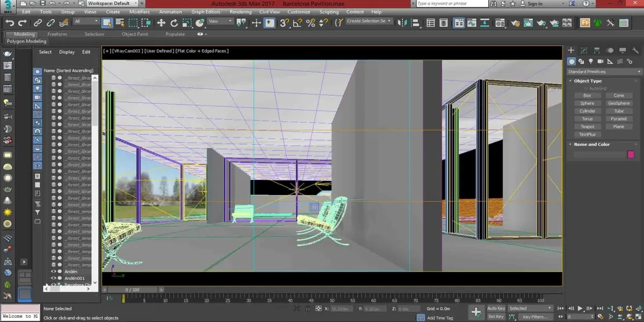Open Select by Name dialog
This screenshot has height=322, width=644.
click(120, 23)
